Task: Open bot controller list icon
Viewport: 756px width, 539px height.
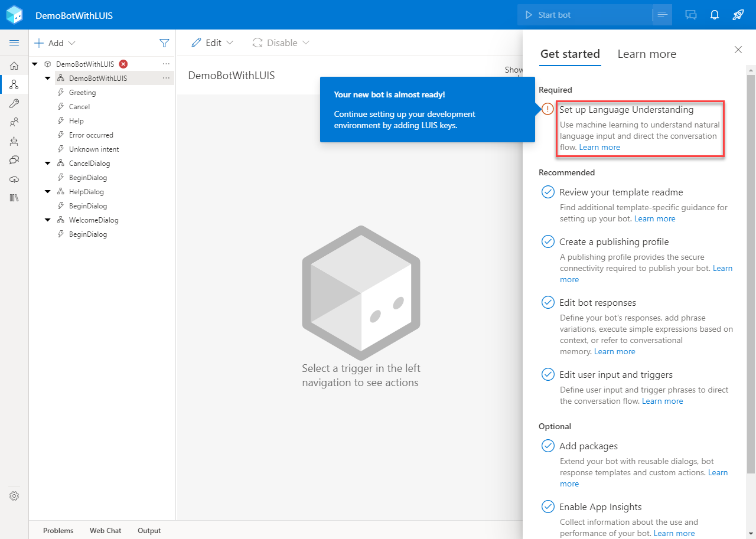Action: [x=663, y=15]
